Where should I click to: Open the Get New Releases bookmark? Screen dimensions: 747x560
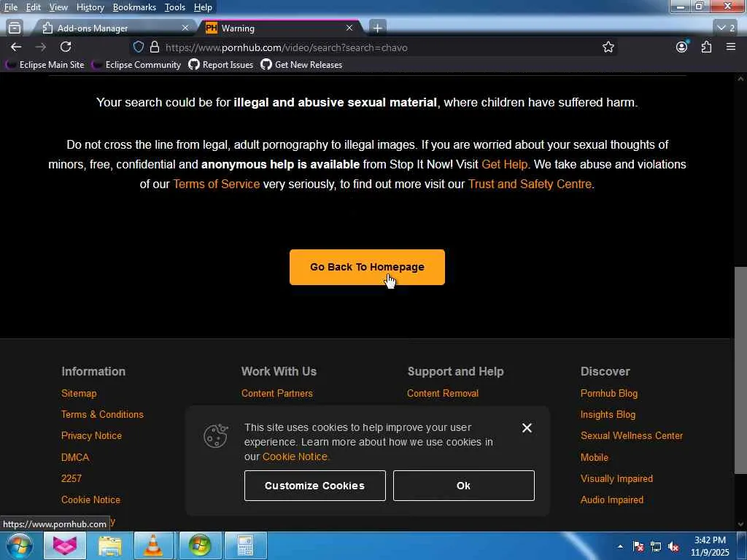(301, 65)
